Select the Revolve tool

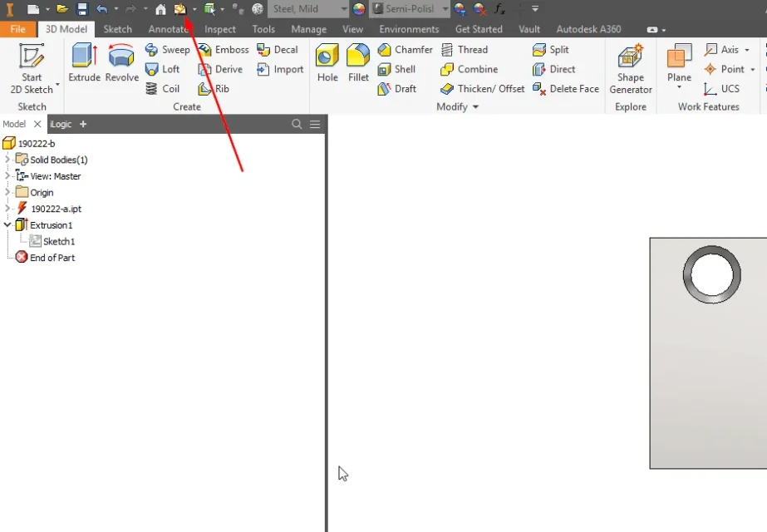tap(122, 62)
